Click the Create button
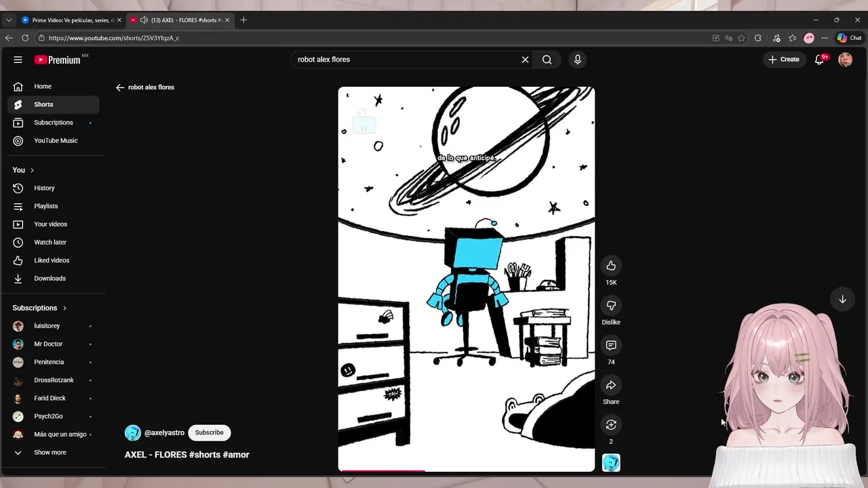This screenshot has width=868, height=488. 783,60
